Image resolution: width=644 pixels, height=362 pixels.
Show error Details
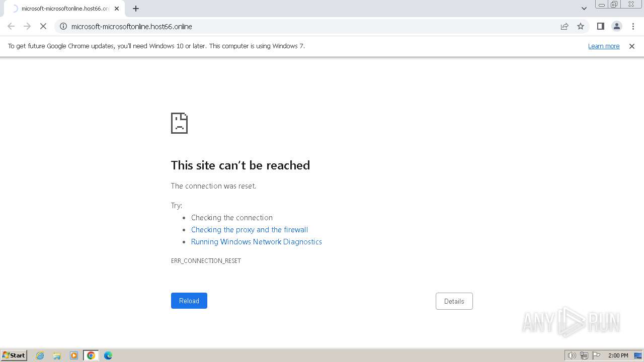click(454, 301)
